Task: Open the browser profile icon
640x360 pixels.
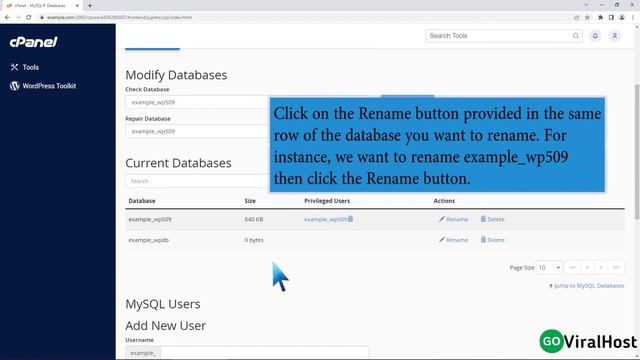Action: pos(622,18)
